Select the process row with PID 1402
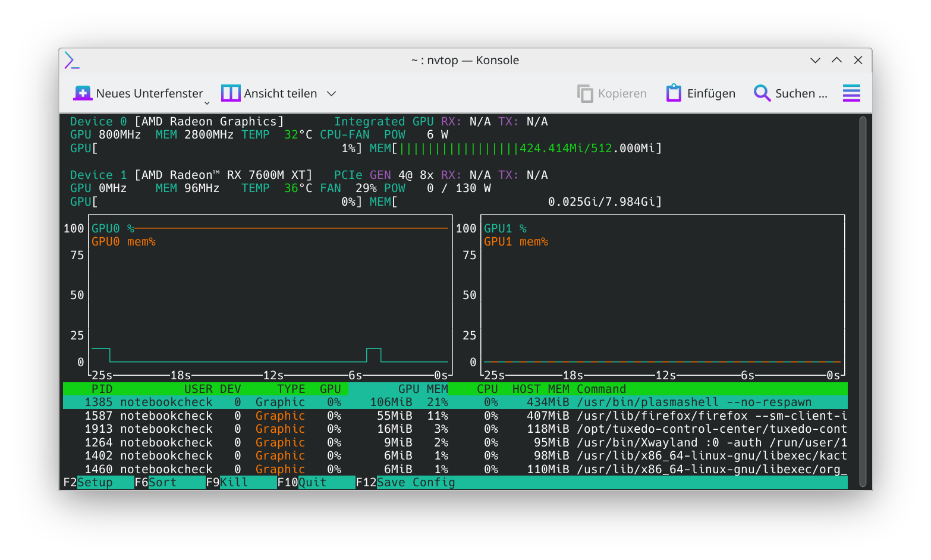Screen dimensions: 931x560 coord(455,456)
